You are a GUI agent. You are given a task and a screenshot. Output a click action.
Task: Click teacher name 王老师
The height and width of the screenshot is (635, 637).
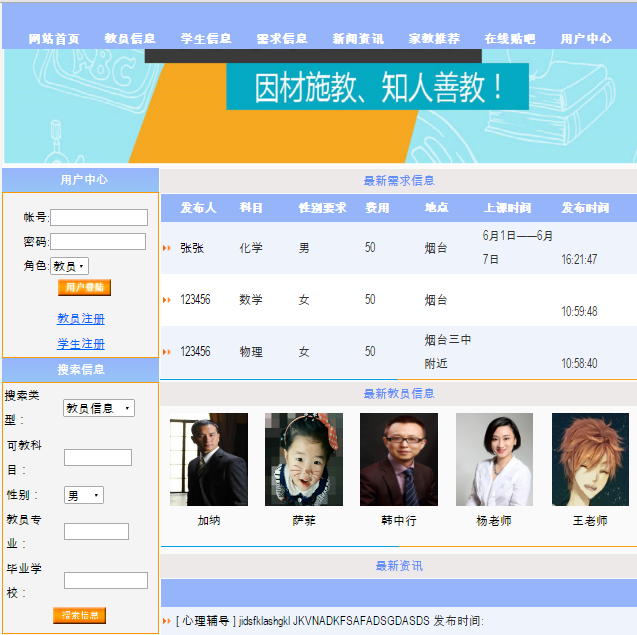(590, 520)
